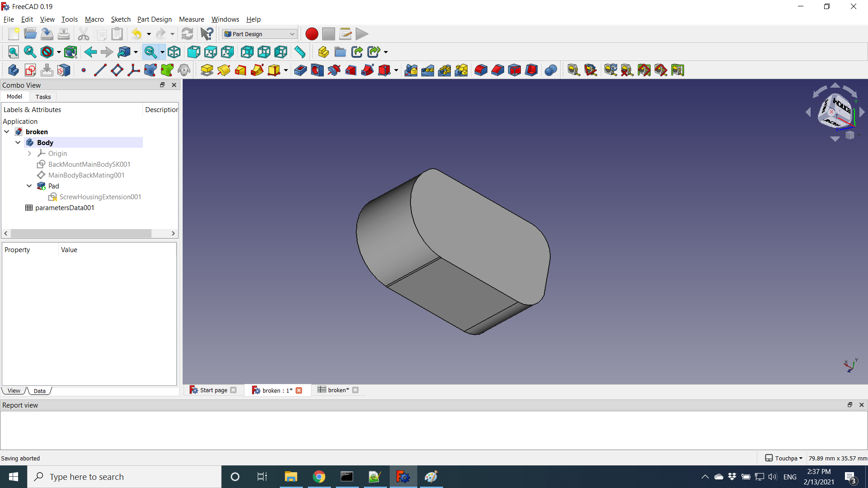Switch to the Tasks tab

coord(43,97)
